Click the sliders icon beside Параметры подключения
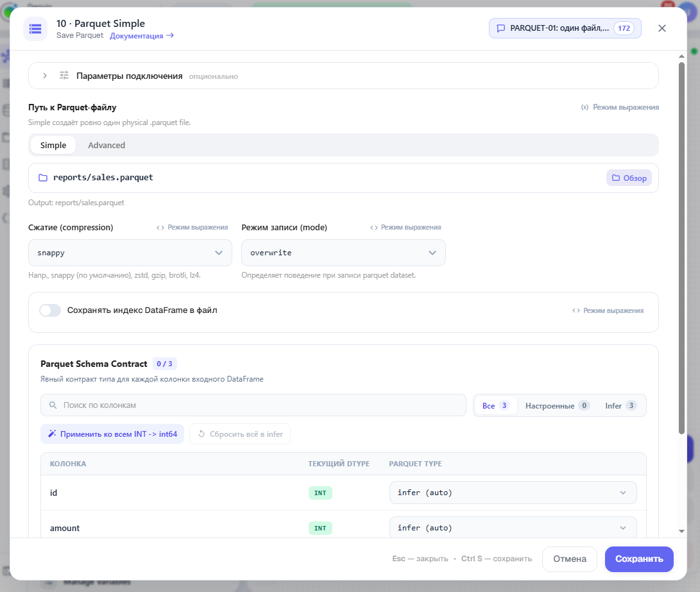This screenshot has height=592, width=700. coord(64,76)
